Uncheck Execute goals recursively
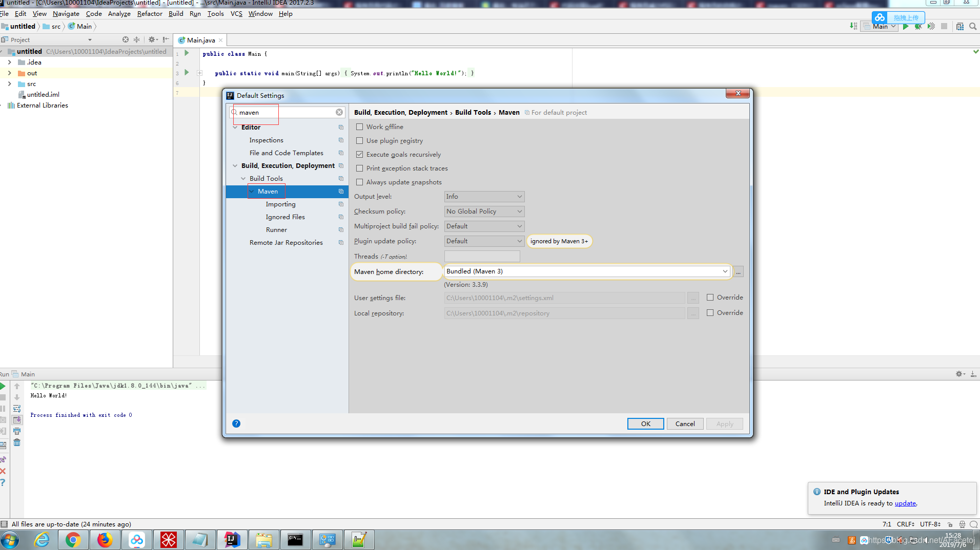 [359, 155]
